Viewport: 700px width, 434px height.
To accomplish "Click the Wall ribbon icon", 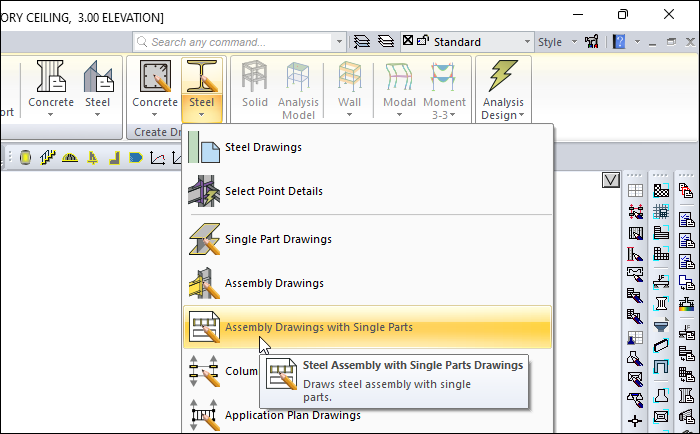I will point(349,77).
